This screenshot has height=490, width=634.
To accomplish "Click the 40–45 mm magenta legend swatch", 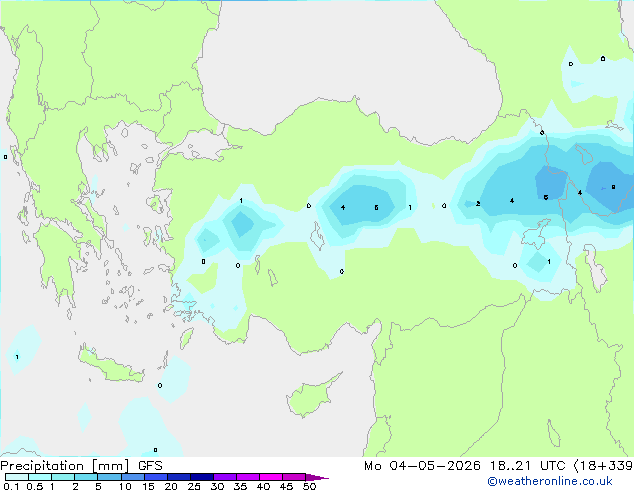I will click(271, 477).
